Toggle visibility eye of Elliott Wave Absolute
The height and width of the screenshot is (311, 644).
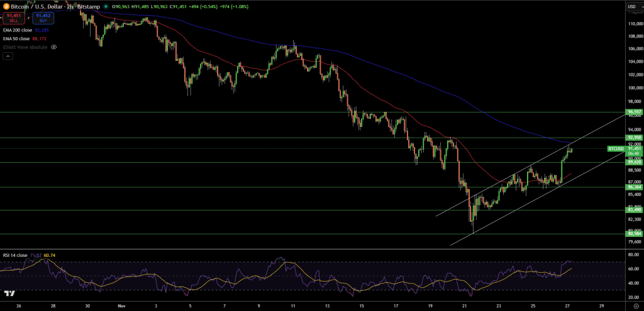[x=54, y=47]
